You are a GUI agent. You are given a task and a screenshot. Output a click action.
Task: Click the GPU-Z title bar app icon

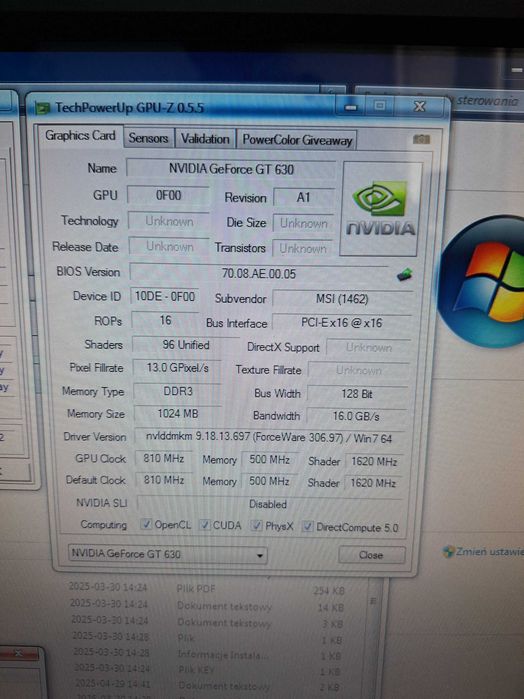point(42,108)
